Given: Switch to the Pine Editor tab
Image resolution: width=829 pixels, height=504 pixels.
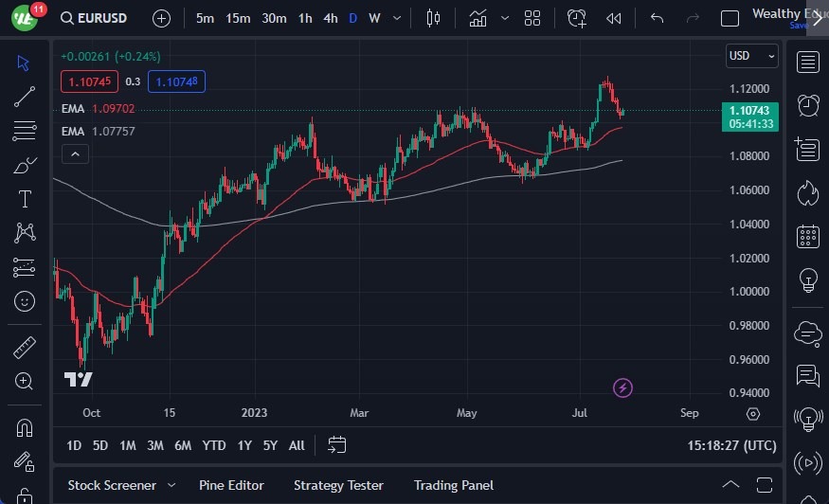Looking at the screenshot, I should 231,485.
